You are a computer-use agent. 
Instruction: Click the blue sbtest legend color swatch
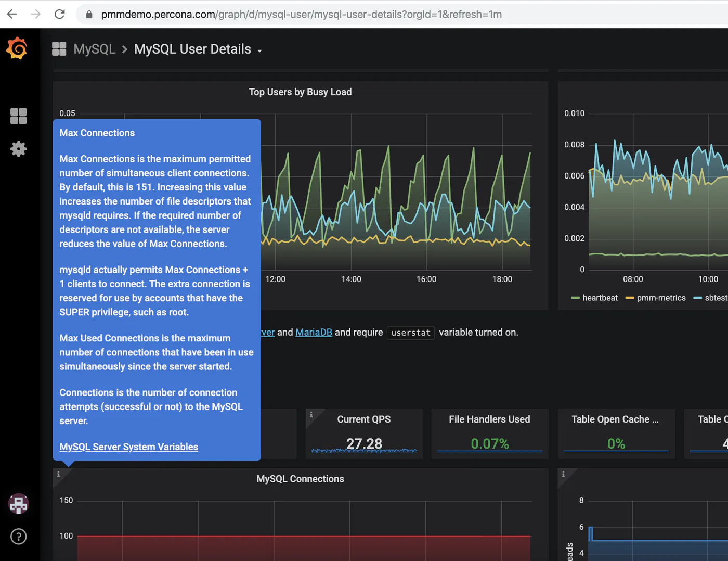[698, 298]
